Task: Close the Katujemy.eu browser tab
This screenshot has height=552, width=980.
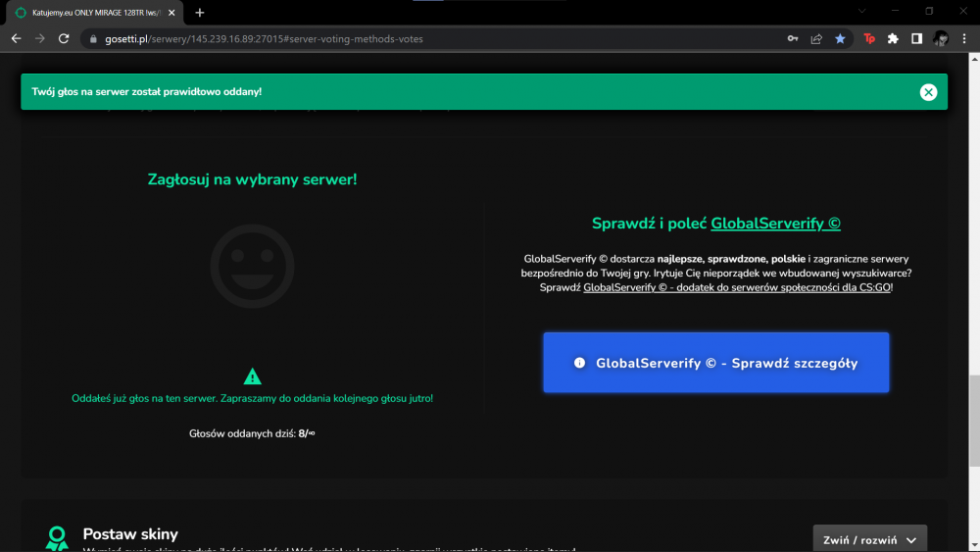Action: pos(171,13)
